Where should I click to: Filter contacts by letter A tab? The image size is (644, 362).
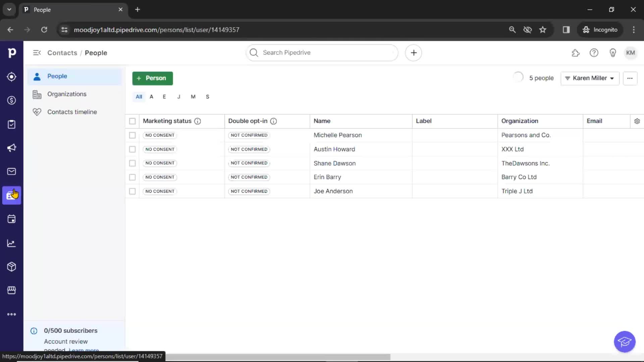pyautogui.click(x=151, y=96)
